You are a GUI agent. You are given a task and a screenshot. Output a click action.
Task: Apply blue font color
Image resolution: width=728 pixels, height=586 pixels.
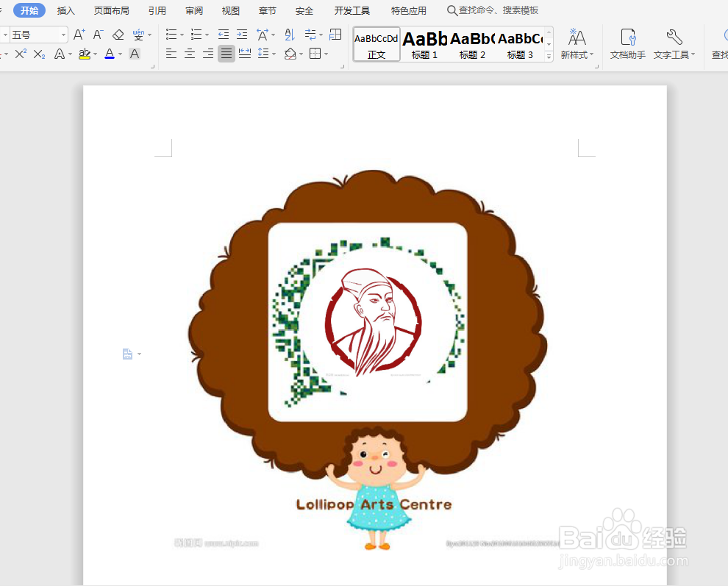[x=110, y=54]
